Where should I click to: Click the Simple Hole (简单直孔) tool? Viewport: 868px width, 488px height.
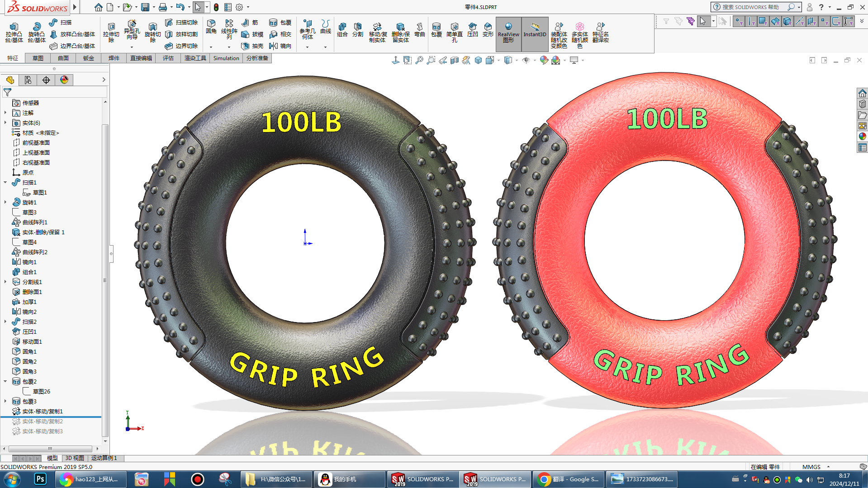(454, 33)
